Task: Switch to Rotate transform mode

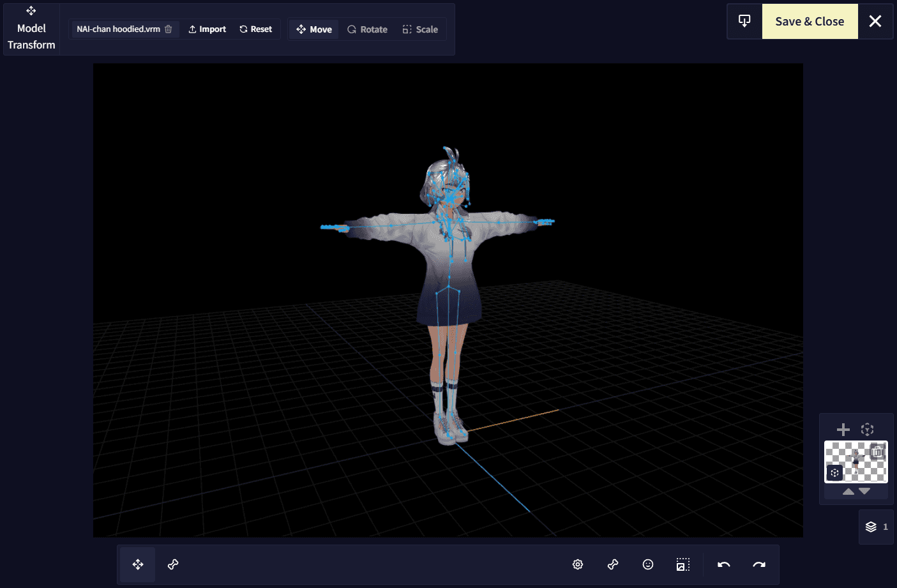Action: pos(367,29)
